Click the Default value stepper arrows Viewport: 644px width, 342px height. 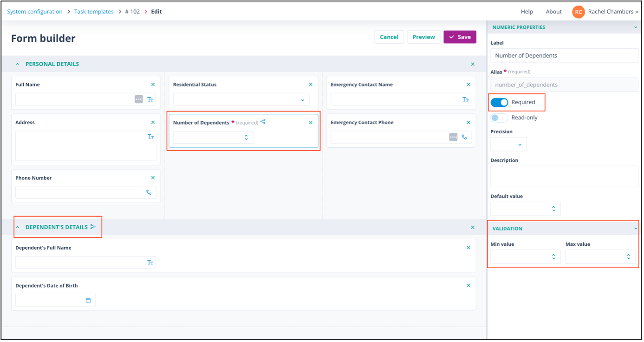tap(553, 209)
